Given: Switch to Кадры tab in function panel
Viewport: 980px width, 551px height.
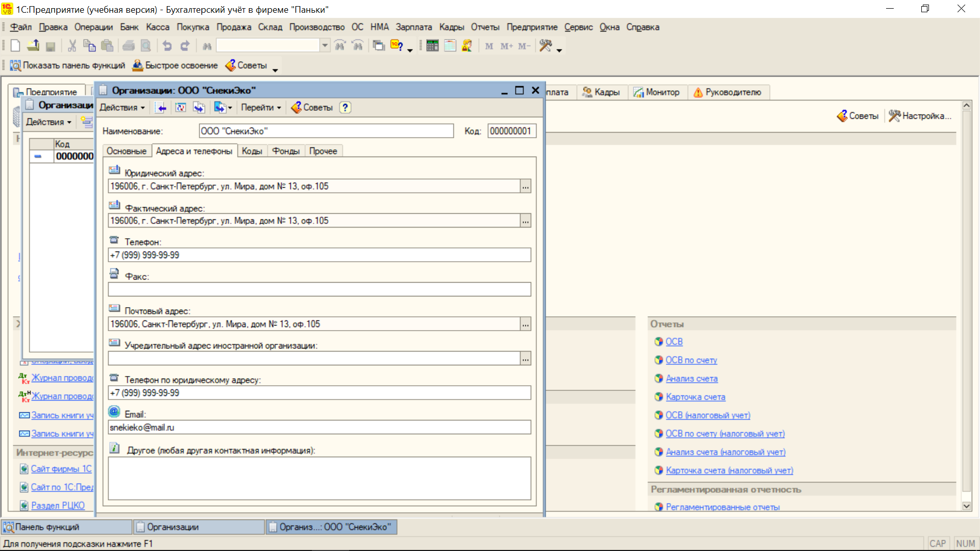Looking at the screenshot, I should [601, 92].
